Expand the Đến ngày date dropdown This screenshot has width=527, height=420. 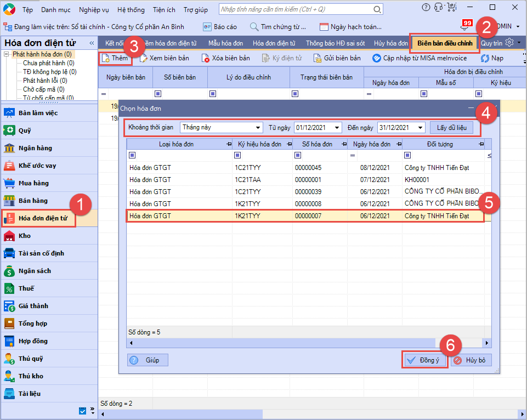[x=420, y=128]
